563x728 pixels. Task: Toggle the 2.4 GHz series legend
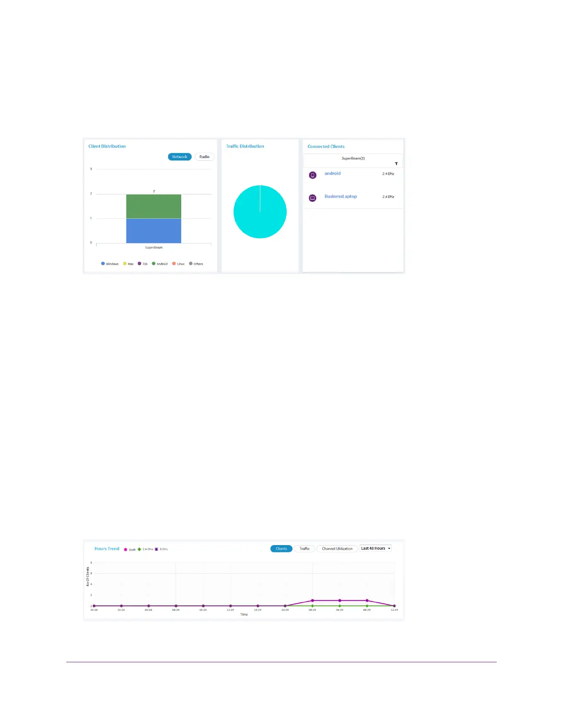point(145,549)
